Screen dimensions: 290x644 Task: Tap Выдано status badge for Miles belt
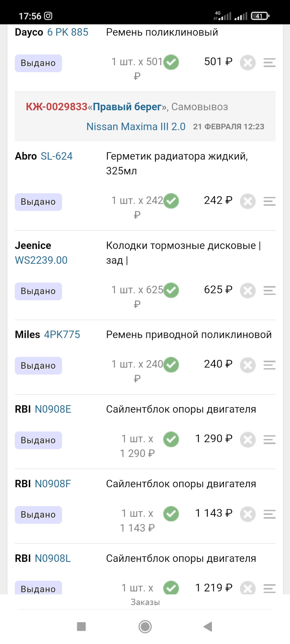click(x=38, y=366)
